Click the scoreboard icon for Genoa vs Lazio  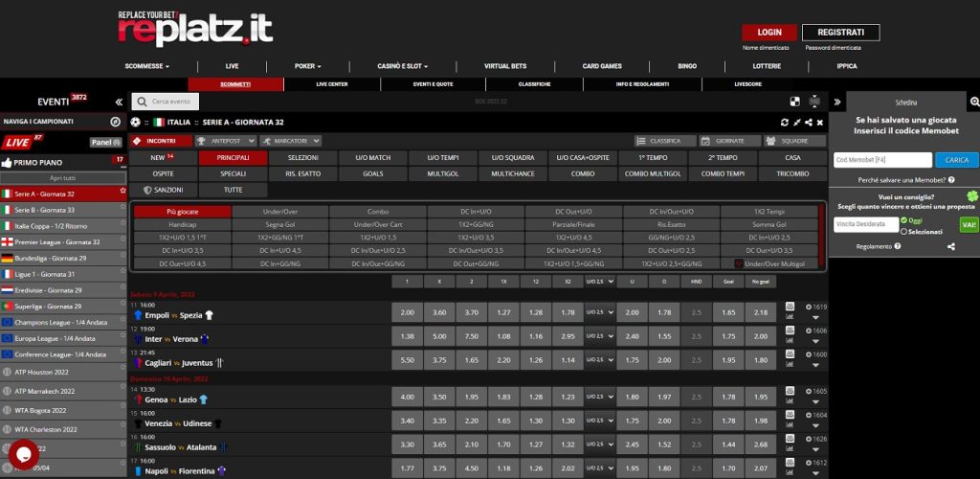coord(790,391)
